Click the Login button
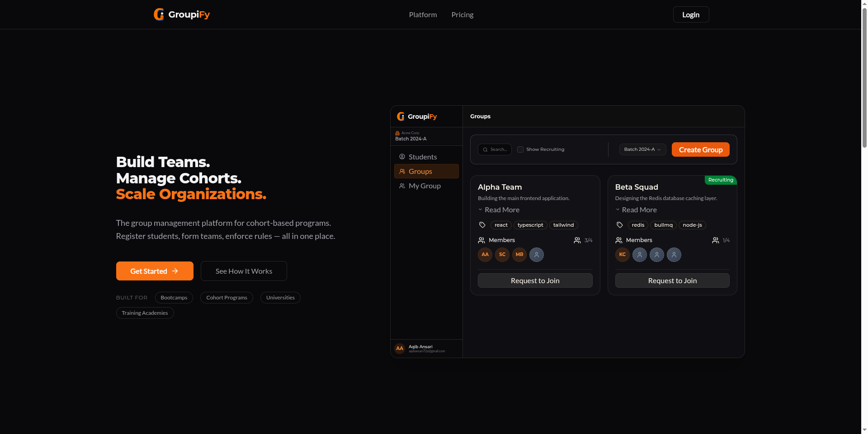Image resolution: width=868 pixels, height=434 pixels. tap(691, 14)
